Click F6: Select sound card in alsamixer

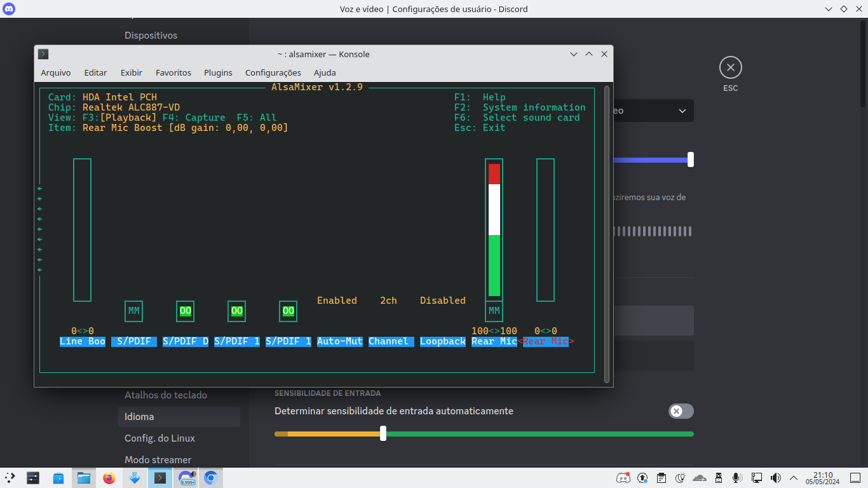[x=517, y=118]
